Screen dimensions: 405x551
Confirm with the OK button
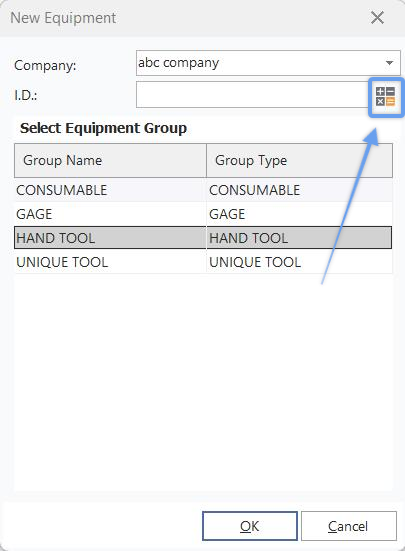coord(250,526)
